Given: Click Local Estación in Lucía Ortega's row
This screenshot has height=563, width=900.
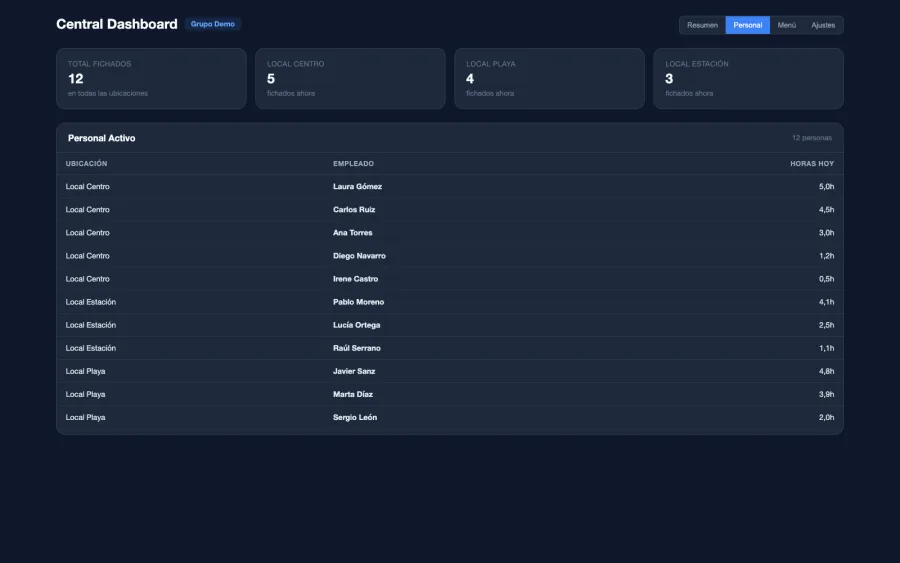Looking at the screenshot, I should coord(91,325).
